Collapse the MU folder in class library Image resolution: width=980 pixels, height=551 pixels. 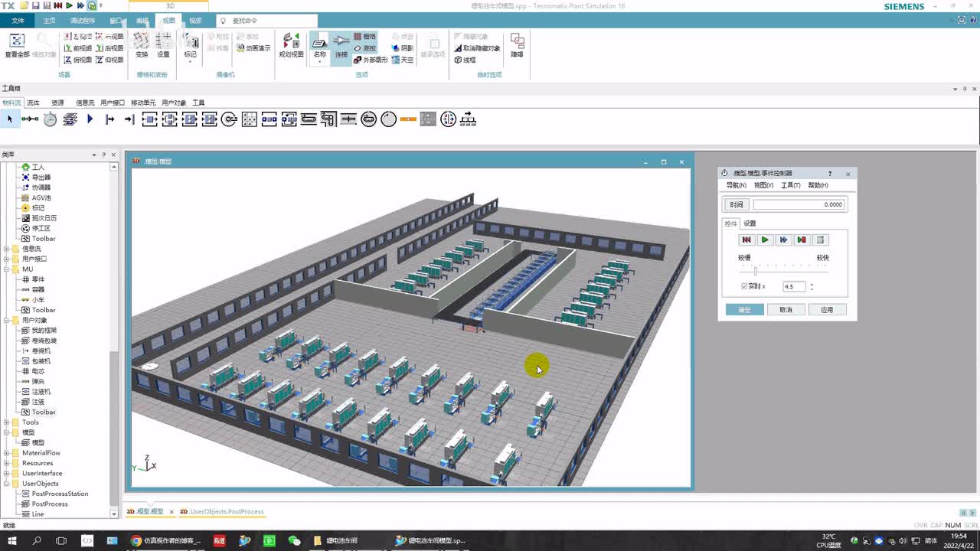[7, 269]
